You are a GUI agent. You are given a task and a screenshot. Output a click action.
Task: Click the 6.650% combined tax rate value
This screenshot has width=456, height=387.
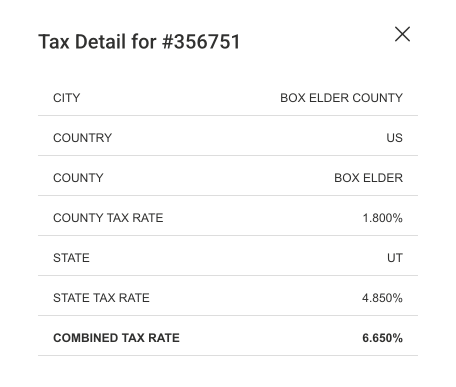point(382,338)
